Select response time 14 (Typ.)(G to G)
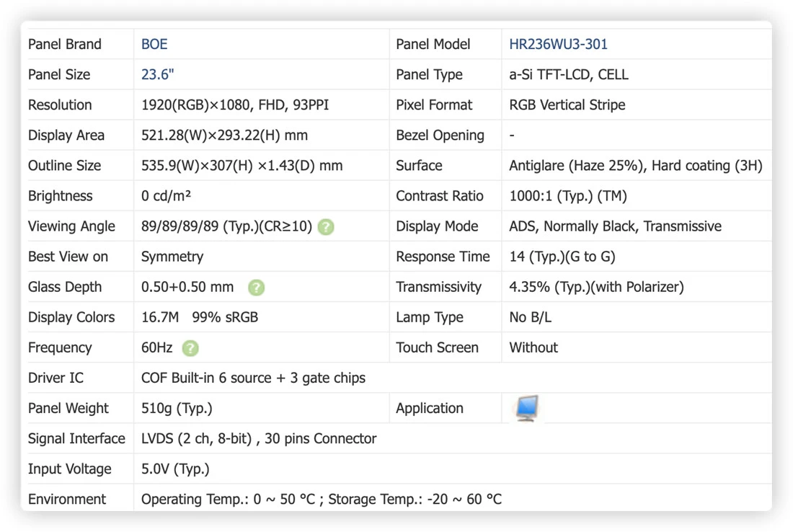Screen dimensions: 793x532 coord(562,257)
